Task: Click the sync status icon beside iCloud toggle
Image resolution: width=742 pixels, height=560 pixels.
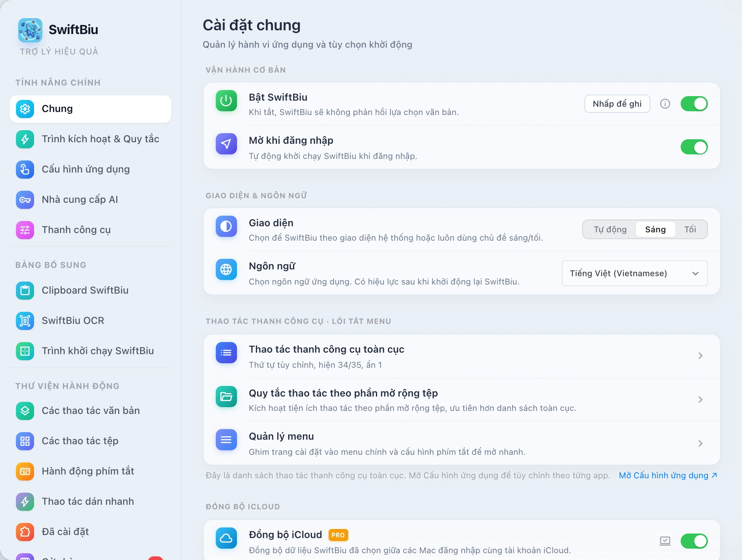Action: [x=665, y=541]
